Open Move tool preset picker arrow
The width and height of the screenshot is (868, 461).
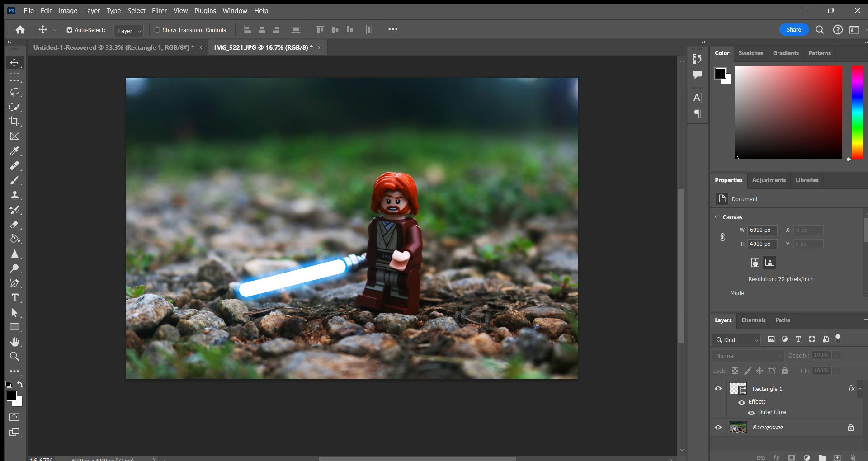pyautogui.click(x=55, y=30)
